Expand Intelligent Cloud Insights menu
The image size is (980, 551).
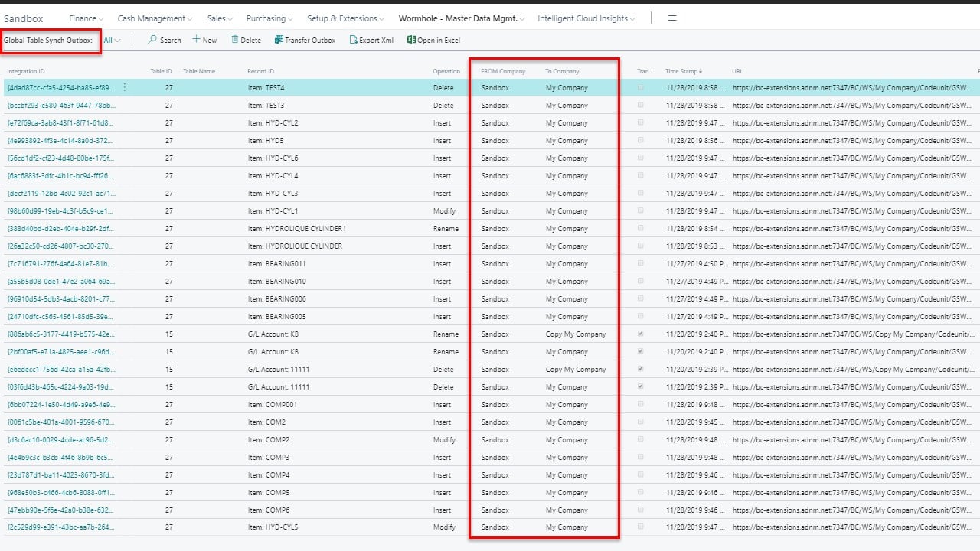[586, 18]
